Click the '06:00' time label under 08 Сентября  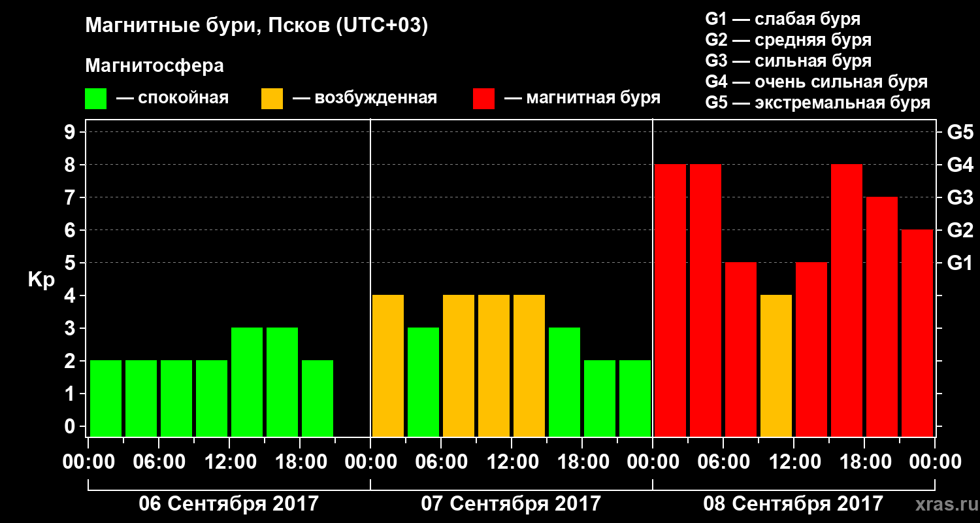pyautogui.click(x=723, y=462)
